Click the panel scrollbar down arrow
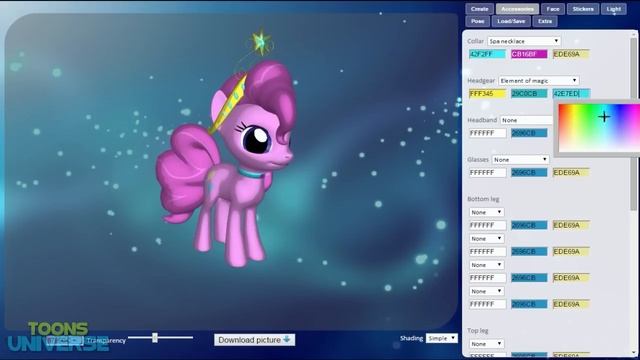The width and height of the screenshot is (640, 360). [x=633, y=353]
